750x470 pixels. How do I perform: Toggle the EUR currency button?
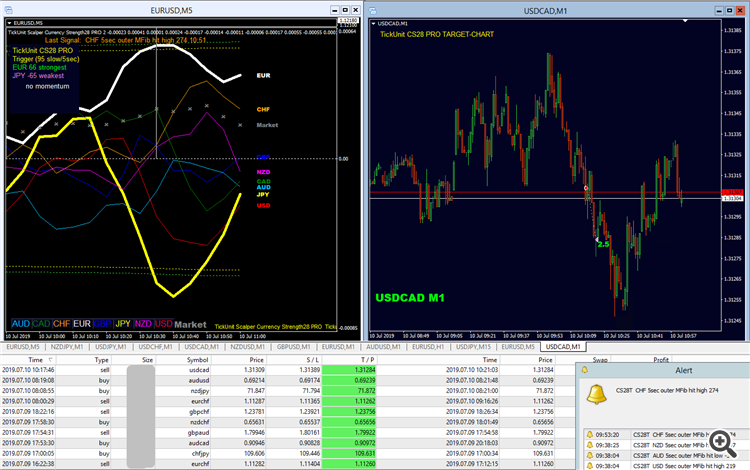pos(82,324)
